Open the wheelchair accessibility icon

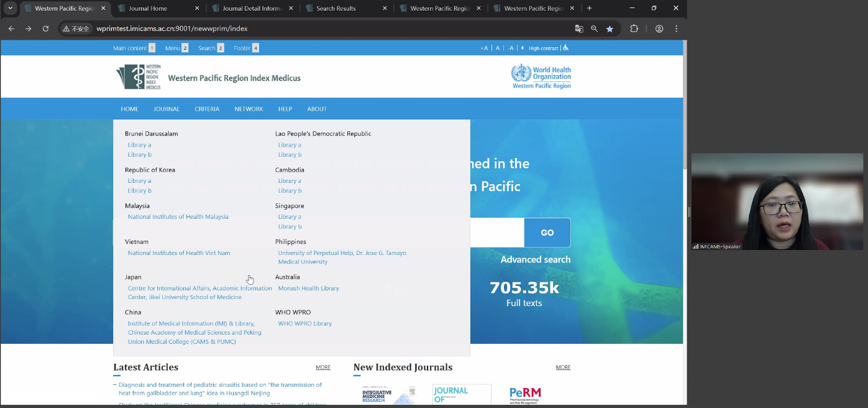[566, 48]
